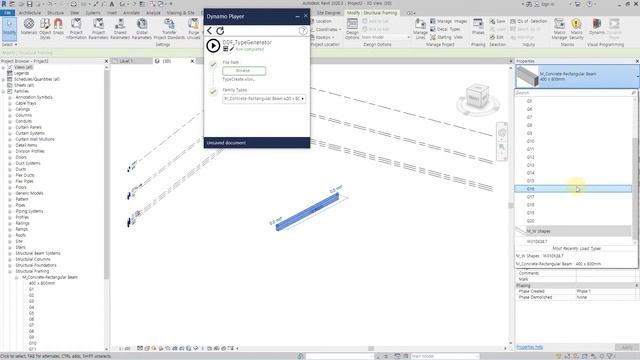Open Project Information
The image size is (640, 360).
tap(76, 28)
